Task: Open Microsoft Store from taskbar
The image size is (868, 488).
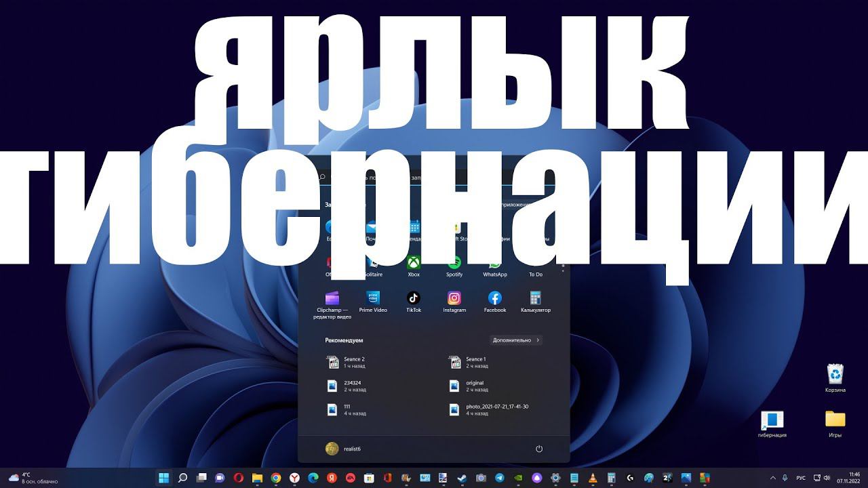Action: (368, 478)
